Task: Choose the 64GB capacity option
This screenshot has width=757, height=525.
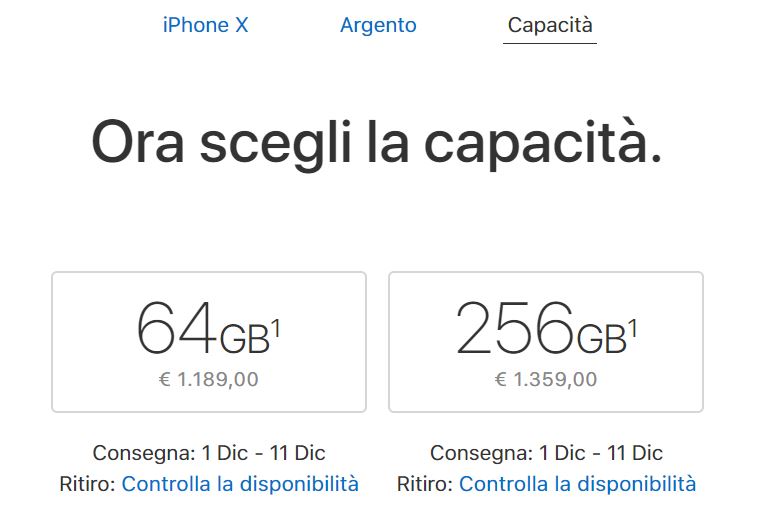Action: pos(209,342)
